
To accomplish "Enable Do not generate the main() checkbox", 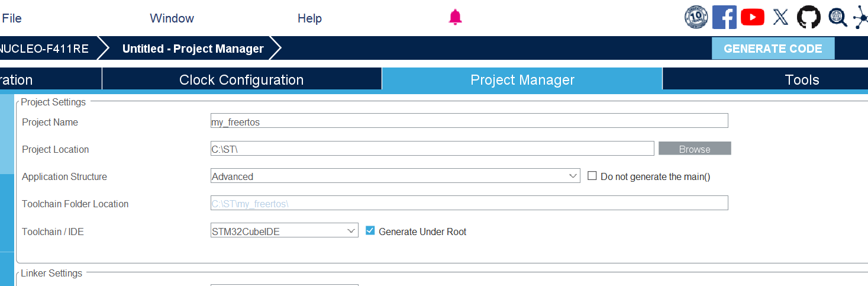I will pyautogui.click(x=592, y=176).
